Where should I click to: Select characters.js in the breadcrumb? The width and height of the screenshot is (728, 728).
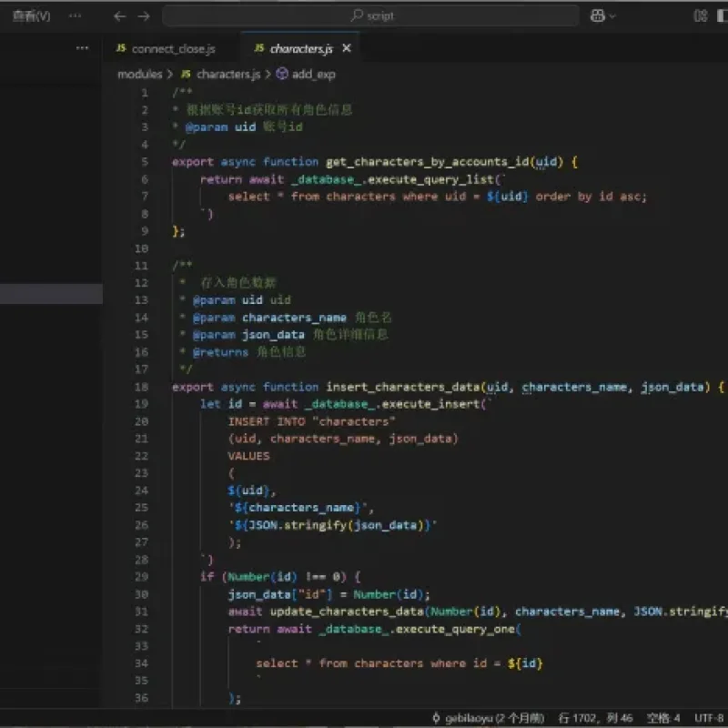point(221,75)
